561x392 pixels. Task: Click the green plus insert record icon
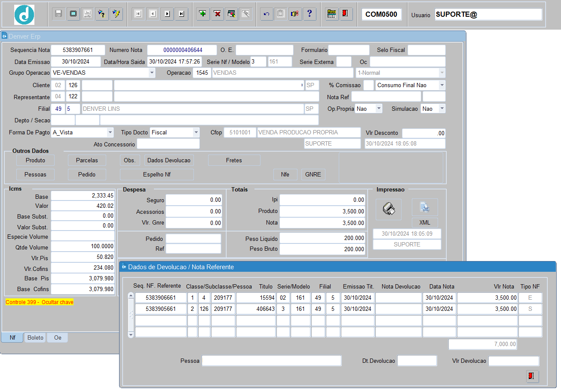point(203,14)
